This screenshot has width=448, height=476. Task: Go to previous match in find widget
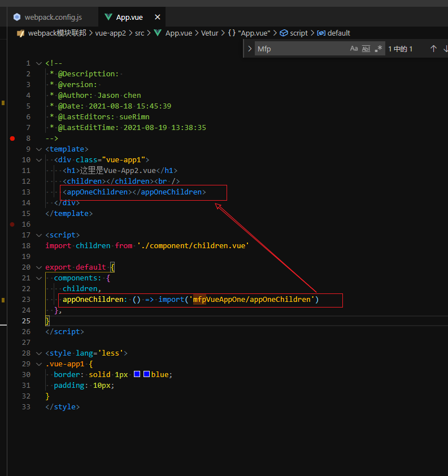point(433,49)
